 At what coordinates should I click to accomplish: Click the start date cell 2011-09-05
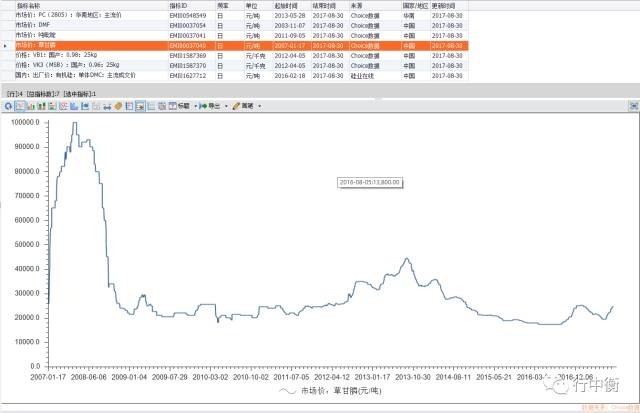tap(290, 36)
